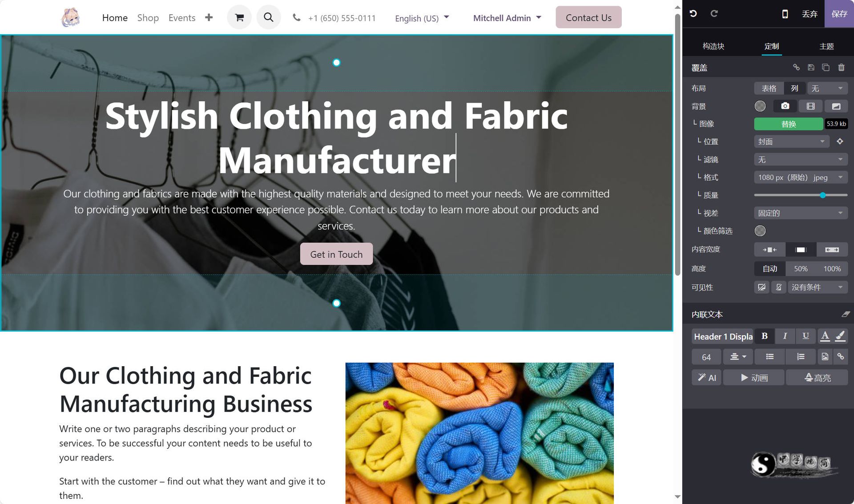Set layout to 列 (columns)
Image resolution: width=854 pixels, height=504 pixels.
tap(794, 88)
